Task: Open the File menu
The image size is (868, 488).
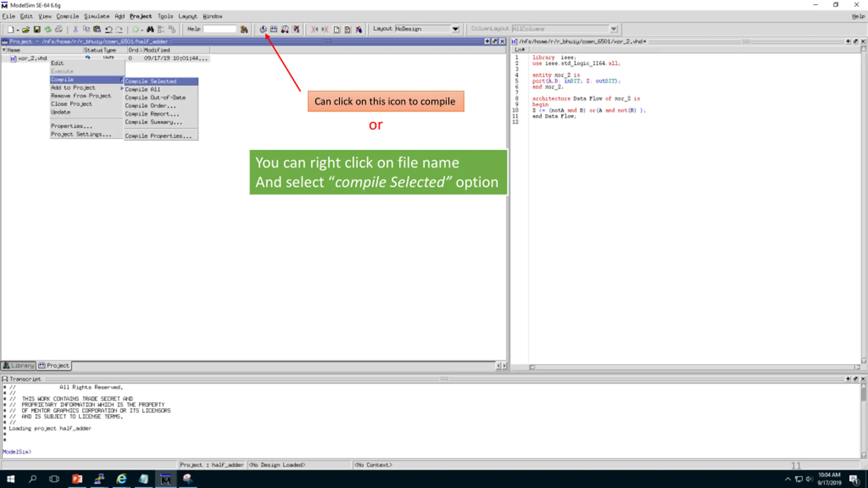Action: (x=8, y=16)
